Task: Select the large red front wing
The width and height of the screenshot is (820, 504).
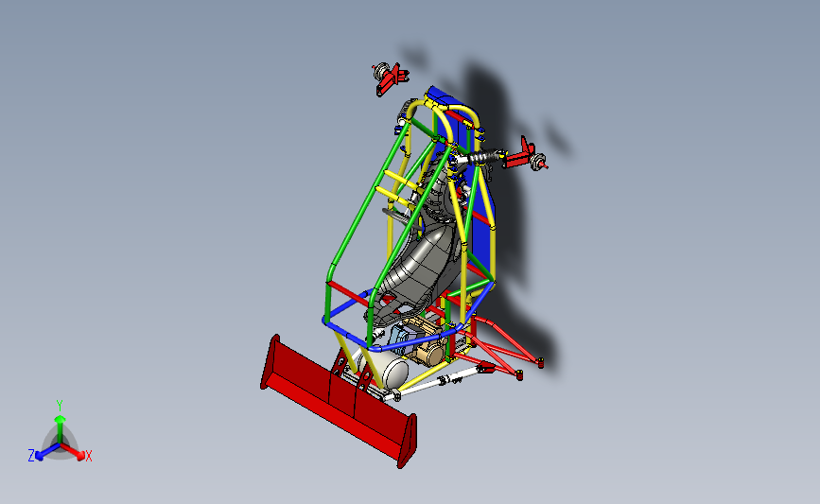Action: click(x=339, y=402)
